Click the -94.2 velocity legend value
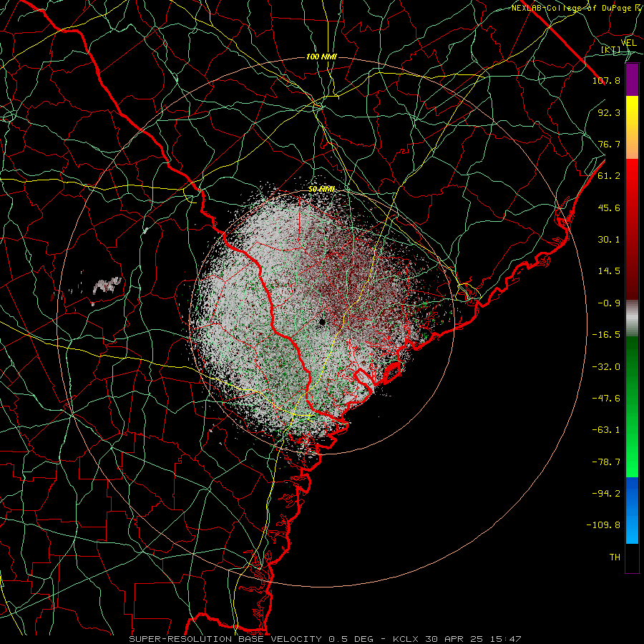The width and height of the screenshot is (644, 644). pos(606,494)
